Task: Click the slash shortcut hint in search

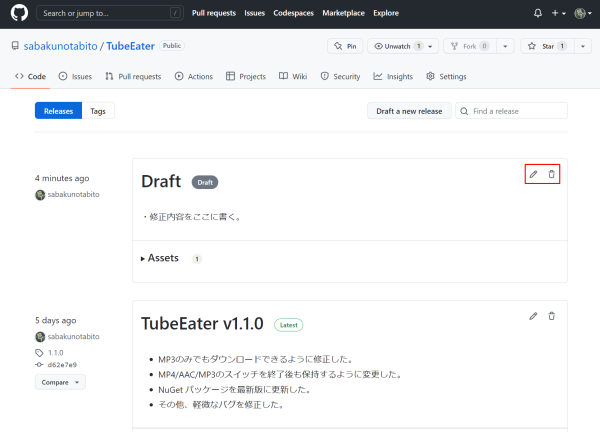Action: click(x=175, y=13)
